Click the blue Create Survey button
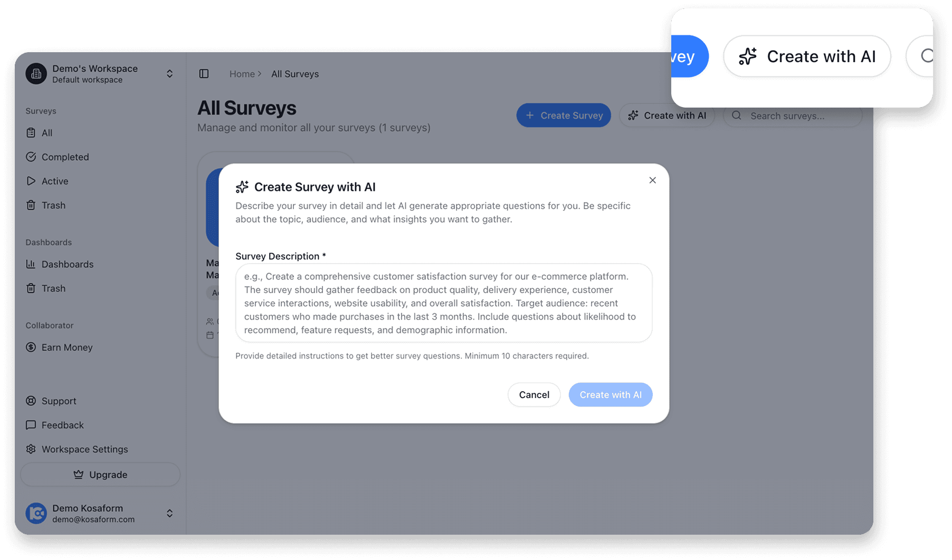The height and width of the screenshot is (560, 952). click(x=563, y=115)
